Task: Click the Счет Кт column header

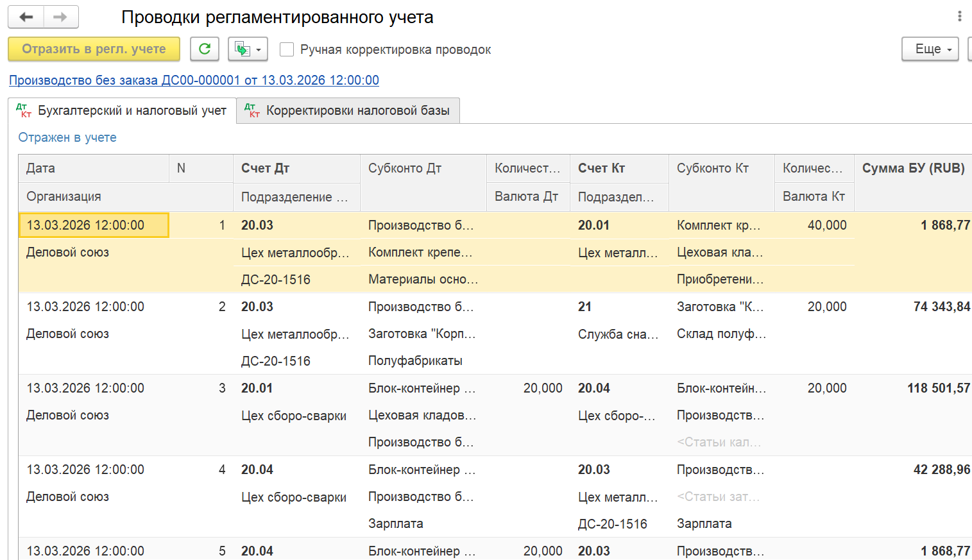Action: [x=619, y=168]
